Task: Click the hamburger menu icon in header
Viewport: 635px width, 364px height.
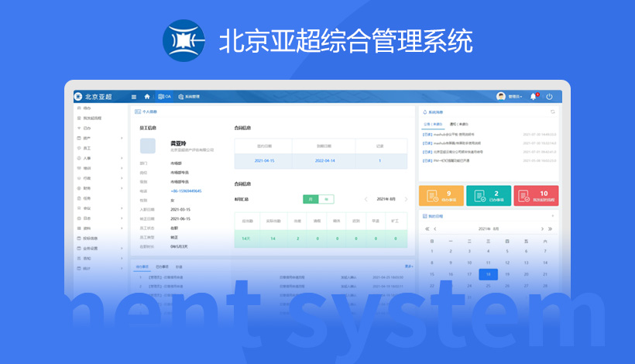Action: [x=133, y=97]
